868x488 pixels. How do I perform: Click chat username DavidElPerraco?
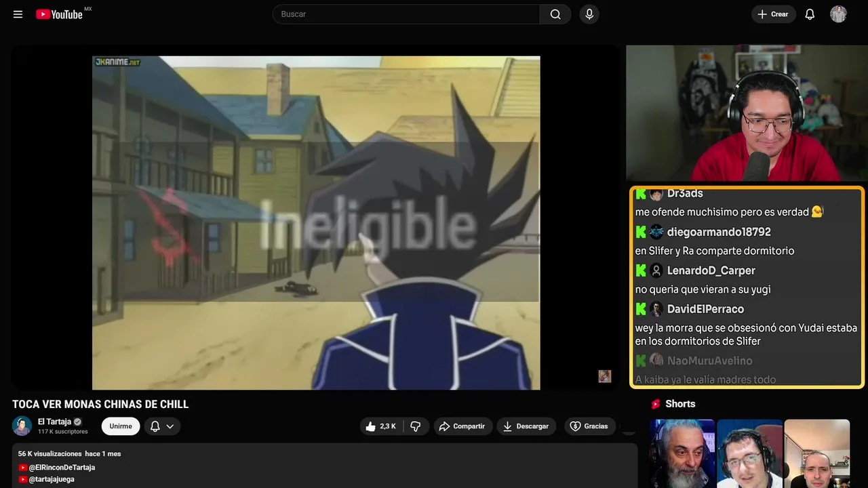pos(705,309)
